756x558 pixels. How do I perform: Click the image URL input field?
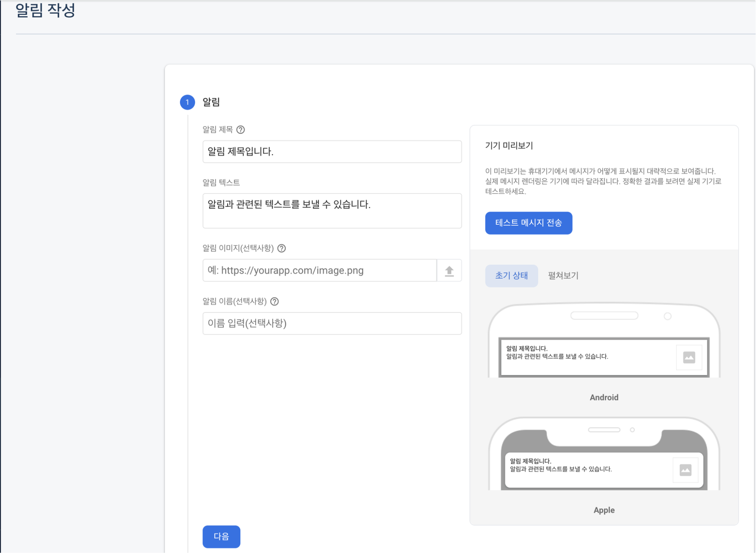[x=319, y=271]
